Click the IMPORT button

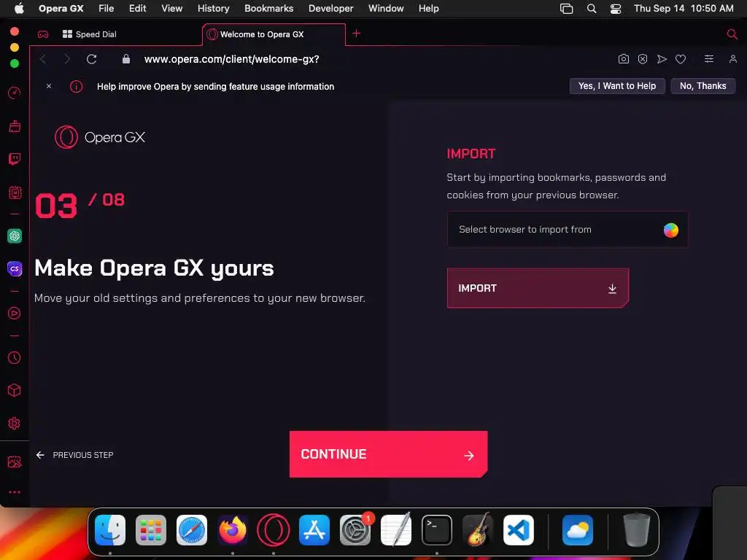538,288
